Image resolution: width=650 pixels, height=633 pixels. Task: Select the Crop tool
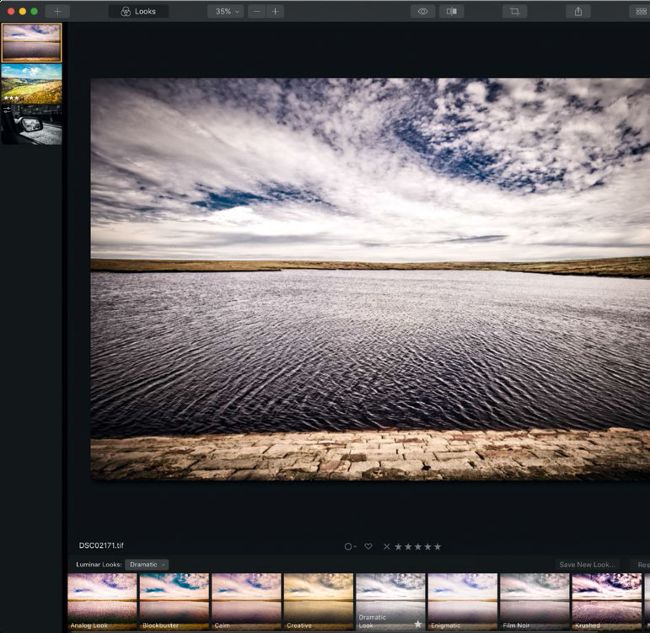pos(514,11)
